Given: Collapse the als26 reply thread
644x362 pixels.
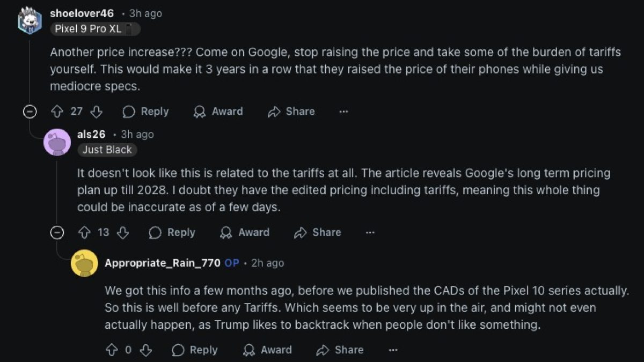Looking at the screenshot, I should (57, 232).
